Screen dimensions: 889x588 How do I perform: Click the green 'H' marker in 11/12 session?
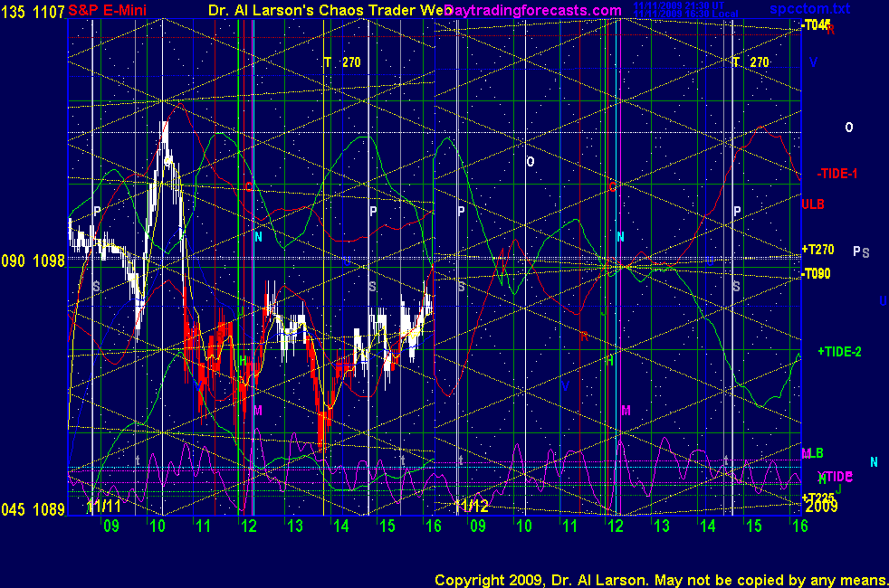pos(610,360)
